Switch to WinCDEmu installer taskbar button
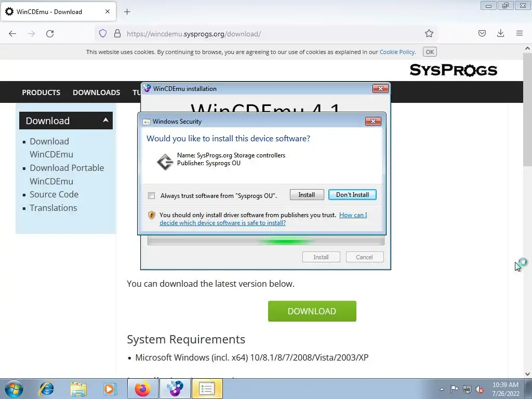532x399 pixels. click(175, 389)
